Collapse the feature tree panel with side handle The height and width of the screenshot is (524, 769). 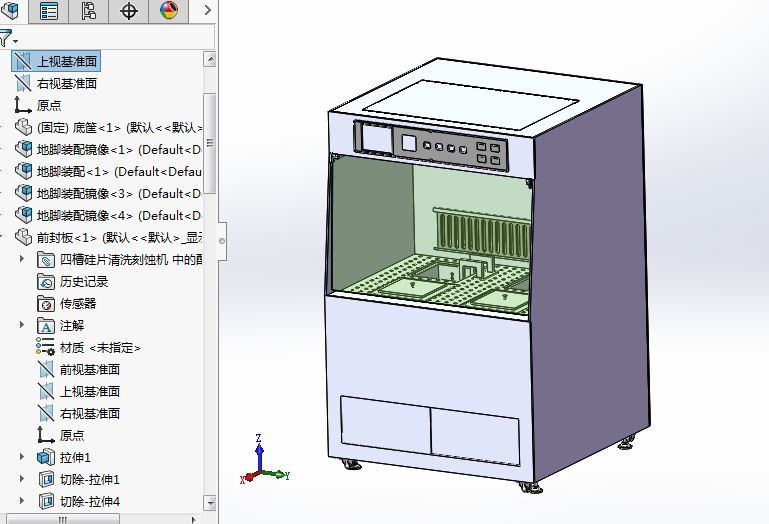(222, 240)
